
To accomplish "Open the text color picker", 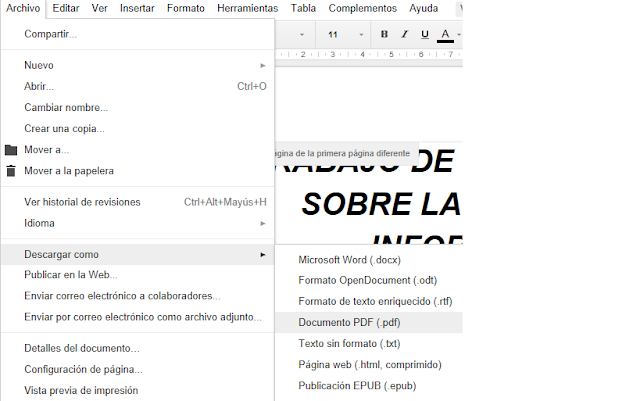I will click(445, 35).
